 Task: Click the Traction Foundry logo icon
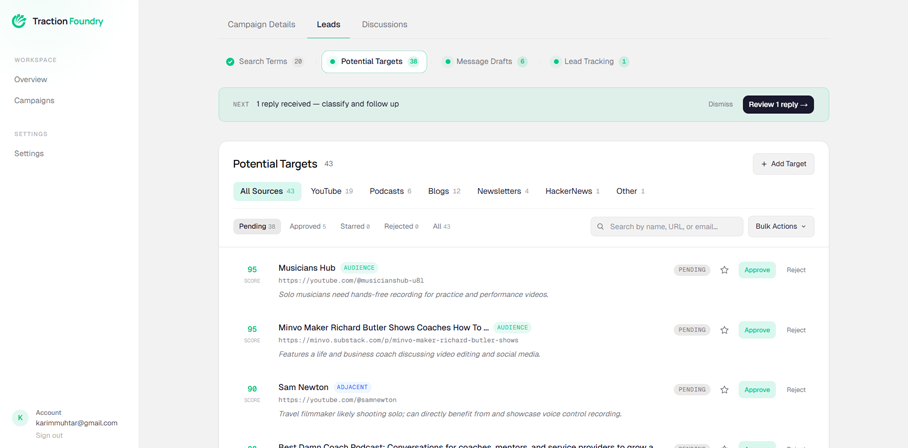pyautogui.click(x=19, y=21)
